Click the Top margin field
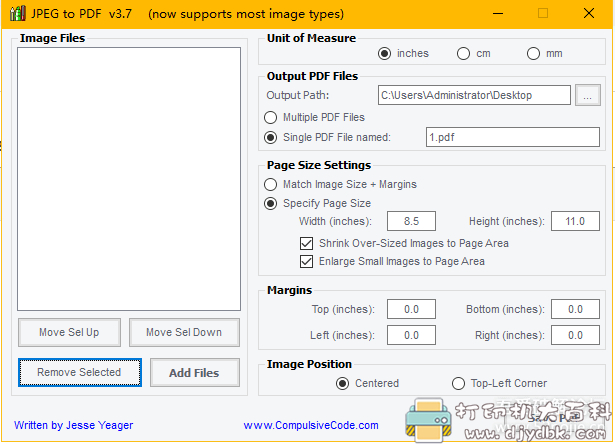615x444 pixels. point(411,309)
